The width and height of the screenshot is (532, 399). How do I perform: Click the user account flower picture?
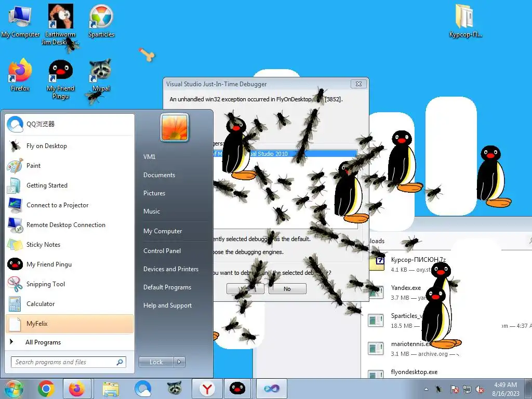point(175,128)
